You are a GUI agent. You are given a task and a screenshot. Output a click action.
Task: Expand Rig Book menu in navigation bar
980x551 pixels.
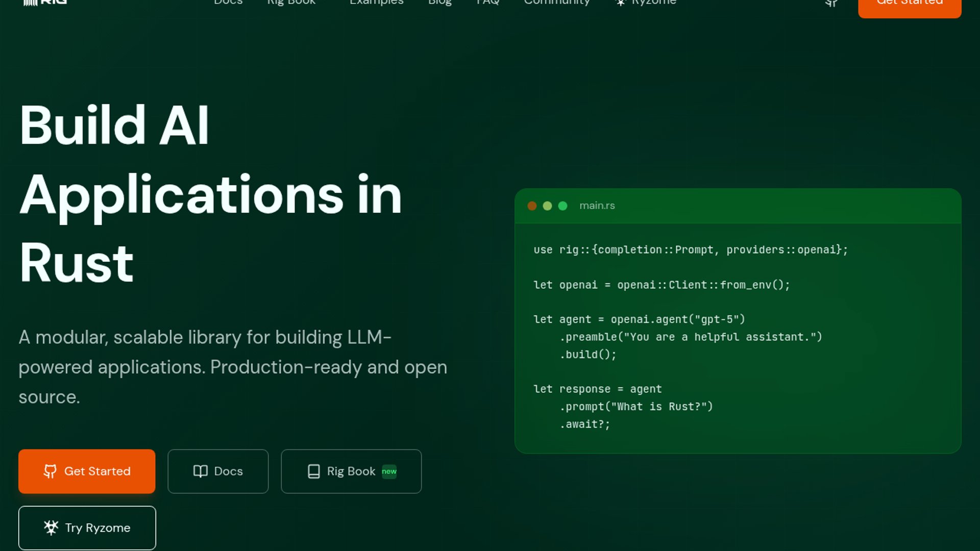(x=291, y=2)
